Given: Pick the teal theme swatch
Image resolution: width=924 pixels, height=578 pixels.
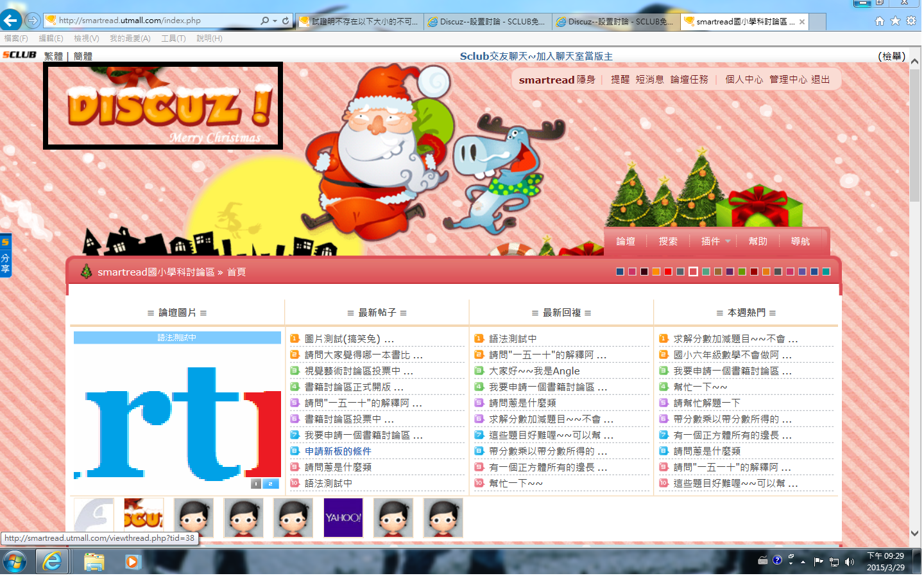Looking at the screenshot, I should pos(826,272).
